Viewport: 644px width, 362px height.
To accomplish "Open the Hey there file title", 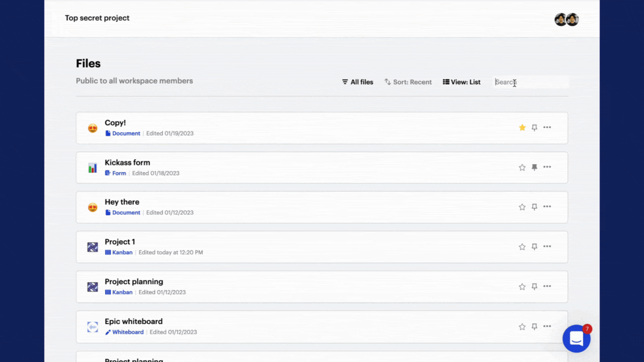I will [x=122, y=202].
